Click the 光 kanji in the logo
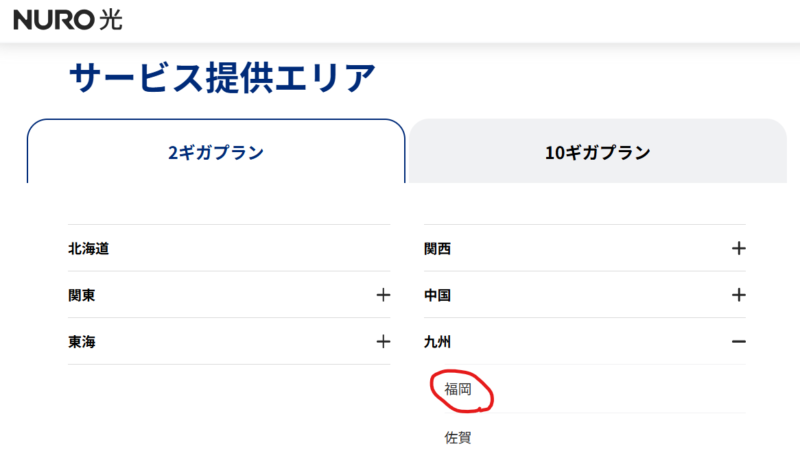The height and width of the screenshot is (464, 800). 111,19
